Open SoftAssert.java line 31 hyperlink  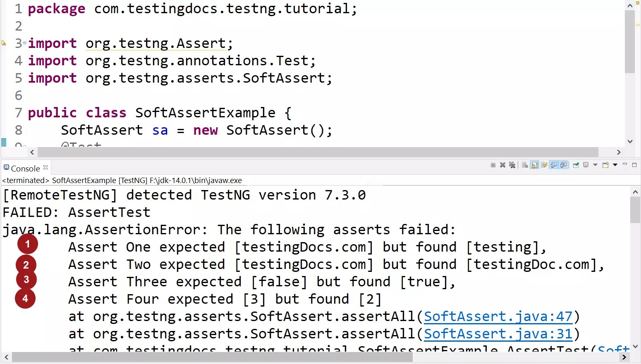(x=498, y=333)
